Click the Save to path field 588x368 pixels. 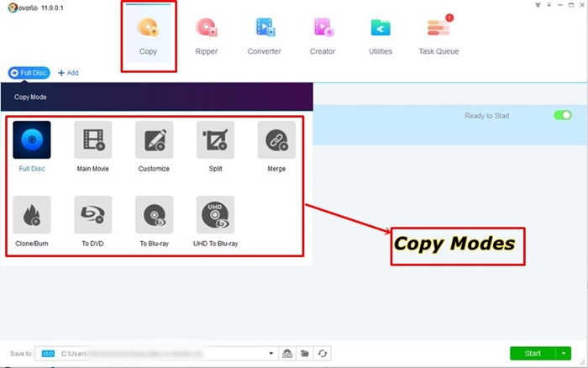(156, 354)
